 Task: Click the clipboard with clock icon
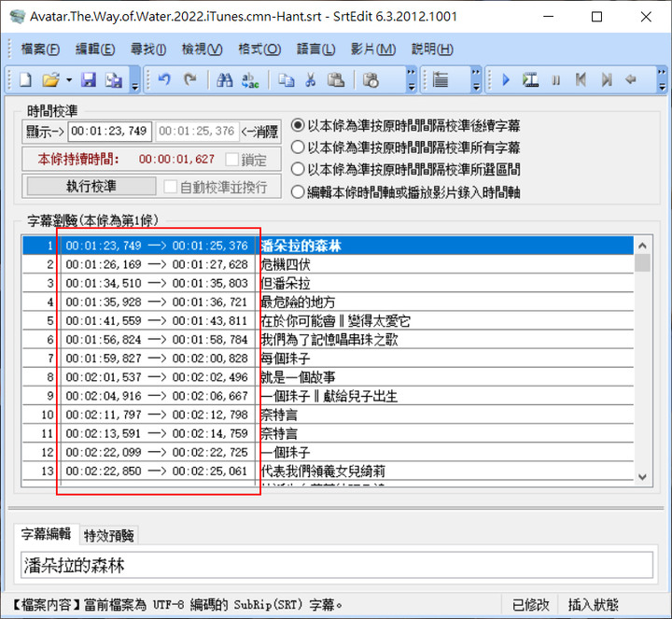[371, 79]
